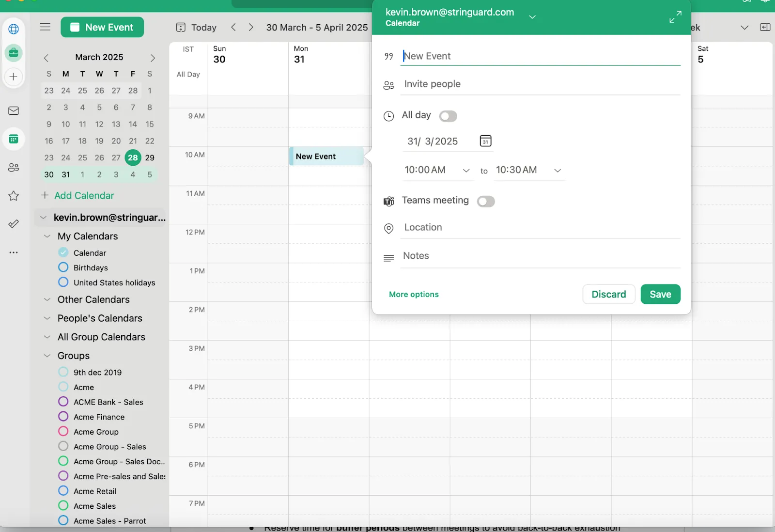Viewport: 775px width, 532px height.
Task: Open the 10:00 AM start time dropdown
Action: tap(438, 170)
